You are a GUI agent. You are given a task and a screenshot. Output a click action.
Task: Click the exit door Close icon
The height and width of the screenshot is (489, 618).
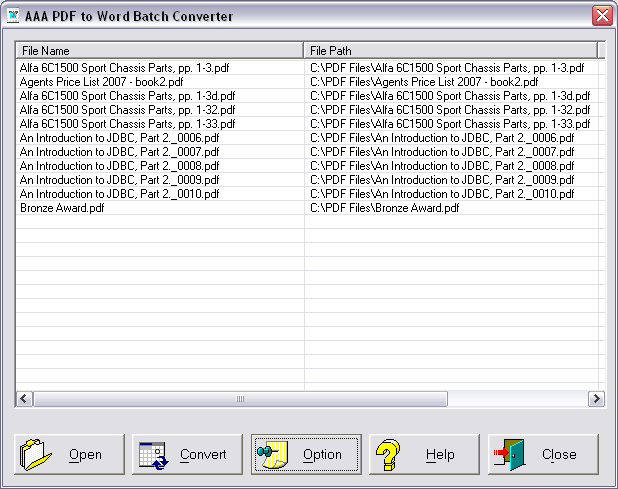click(509, 455)
